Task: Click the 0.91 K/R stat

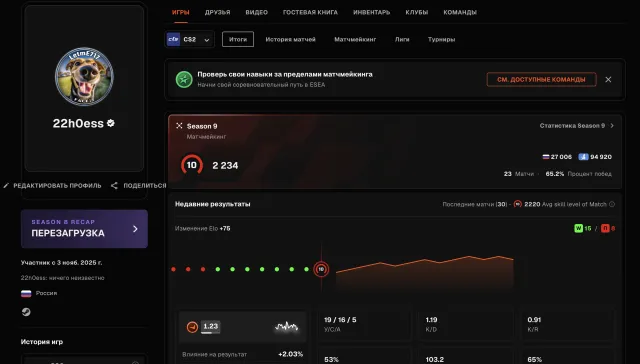Action: click(x=534, y=324)
